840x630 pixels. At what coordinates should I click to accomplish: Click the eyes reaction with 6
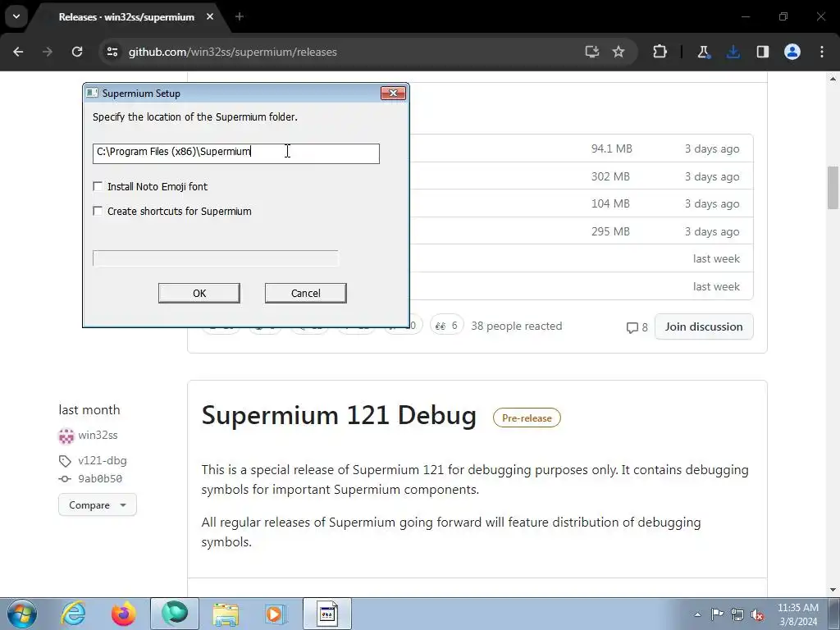coord(447,325)
